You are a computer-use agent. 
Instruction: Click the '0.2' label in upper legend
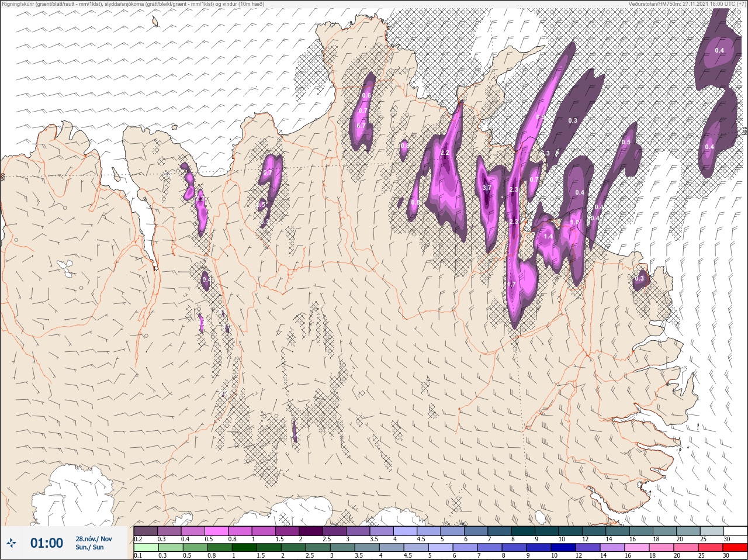138,539
